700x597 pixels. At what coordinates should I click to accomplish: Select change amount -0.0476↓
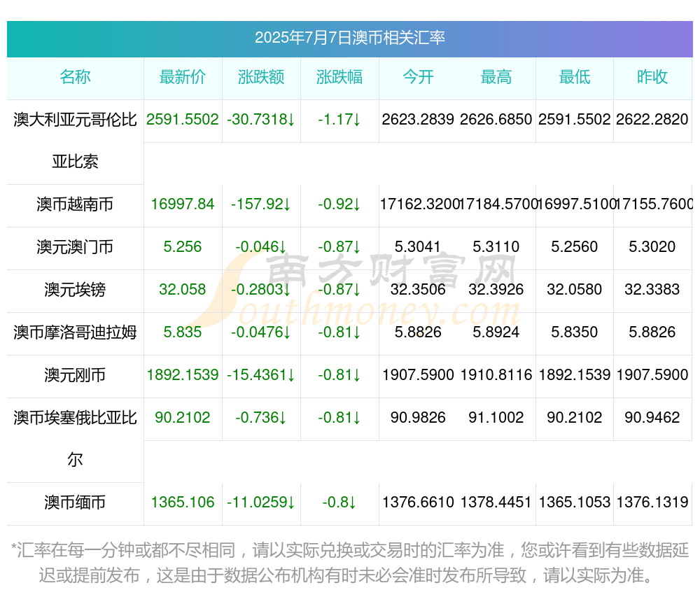[261, 332]
